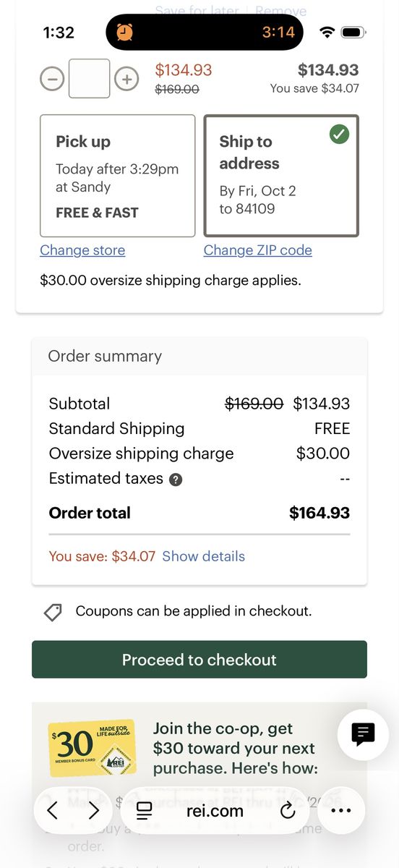Viewport: 399px width, 868px height.
Task: Open the Change ZIP code link
Action: click(x=258, y=250)
